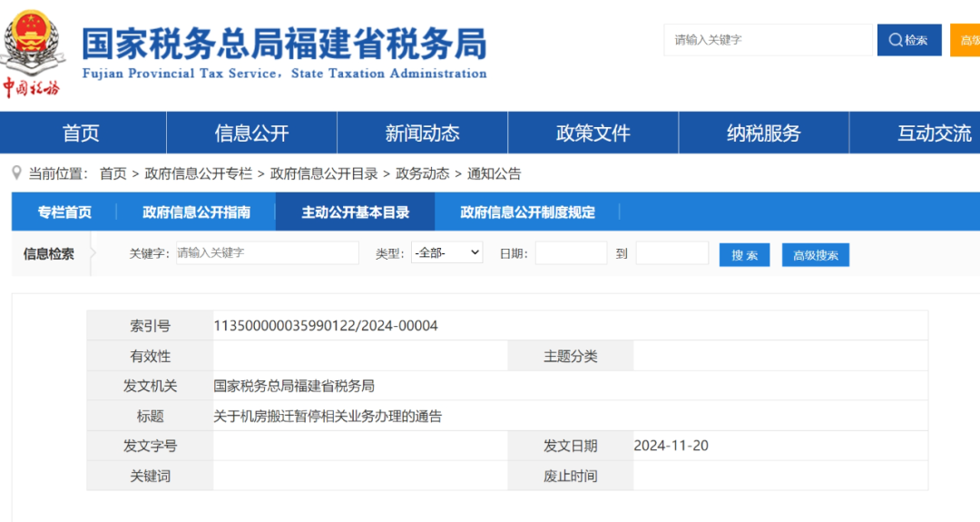Image resolution: width=980 pixels, height=522 pixels.
Task: Click the 信息检索 section label
Action: (49, 254)
